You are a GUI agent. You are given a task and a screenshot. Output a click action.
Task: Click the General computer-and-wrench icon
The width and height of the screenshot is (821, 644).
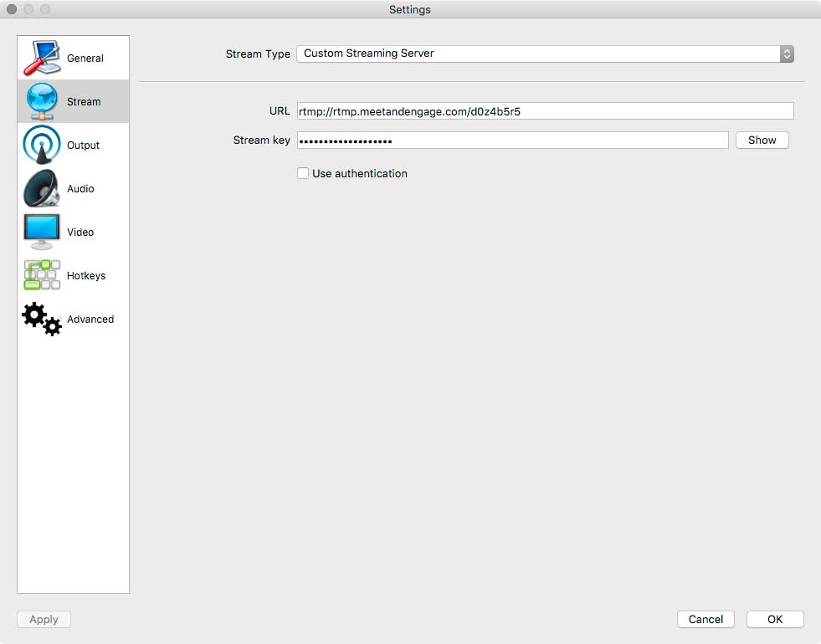point(42,58)
